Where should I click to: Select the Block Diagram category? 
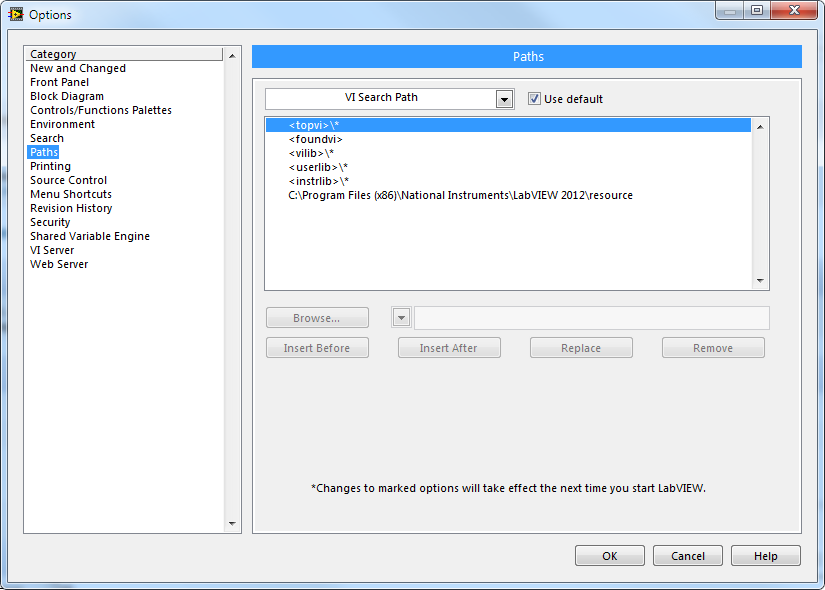pos(67,96)
